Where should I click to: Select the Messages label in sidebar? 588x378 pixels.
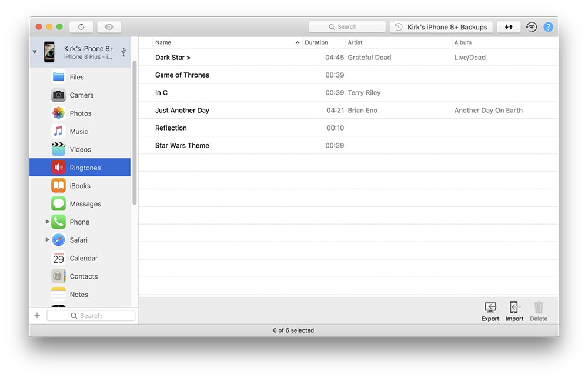(x=85, y=204)
